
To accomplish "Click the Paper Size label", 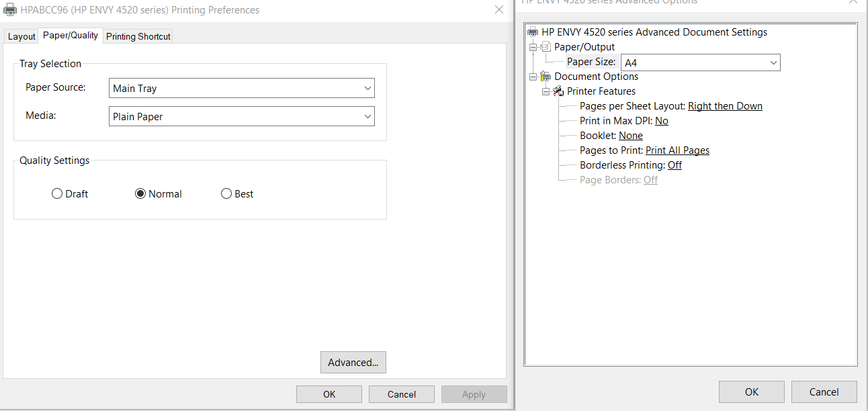I will (591, 62).
